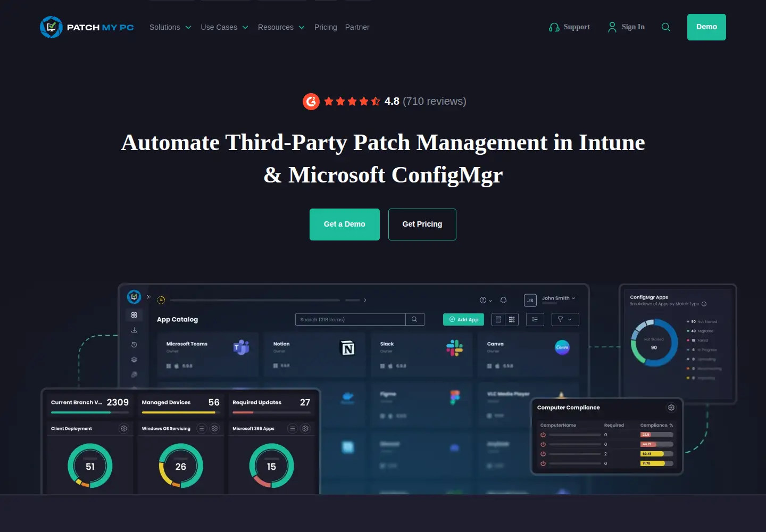
Task: Click the list view icon in App Catalog
Action: 498,319
